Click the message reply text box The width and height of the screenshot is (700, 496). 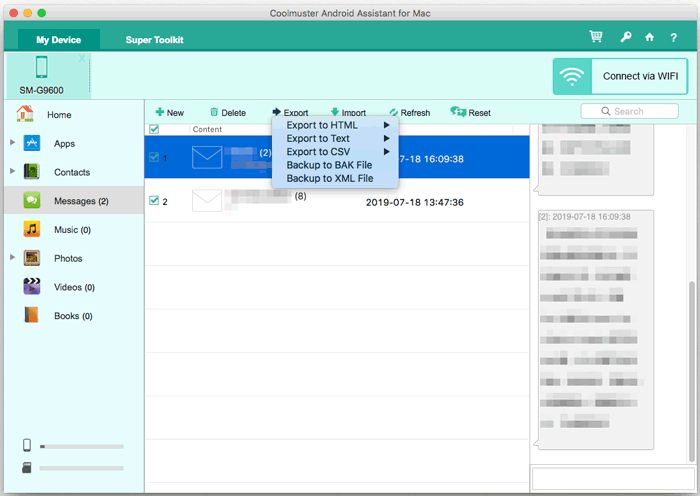coord(614,479)
